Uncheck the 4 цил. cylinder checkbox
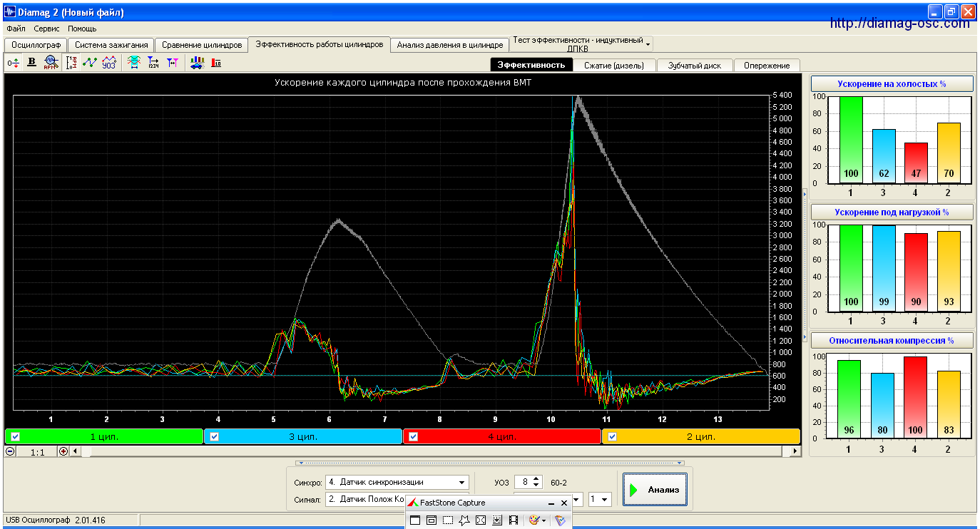The height and width of the screenshot is (529, 980). [413, 436]
